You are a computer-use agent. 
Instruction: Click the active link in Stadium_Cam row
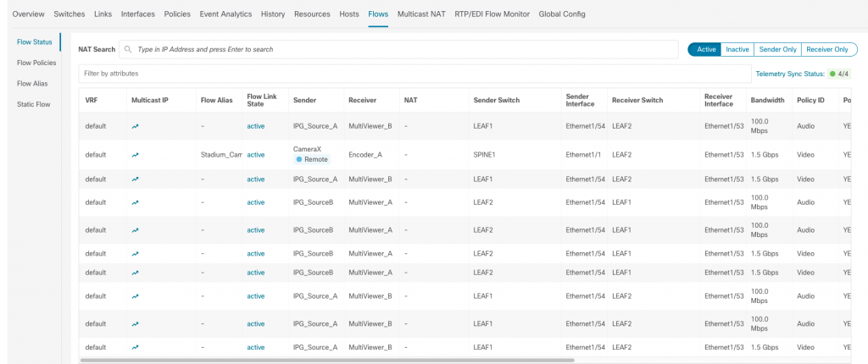pyautogui.click(x=256, y=155)
